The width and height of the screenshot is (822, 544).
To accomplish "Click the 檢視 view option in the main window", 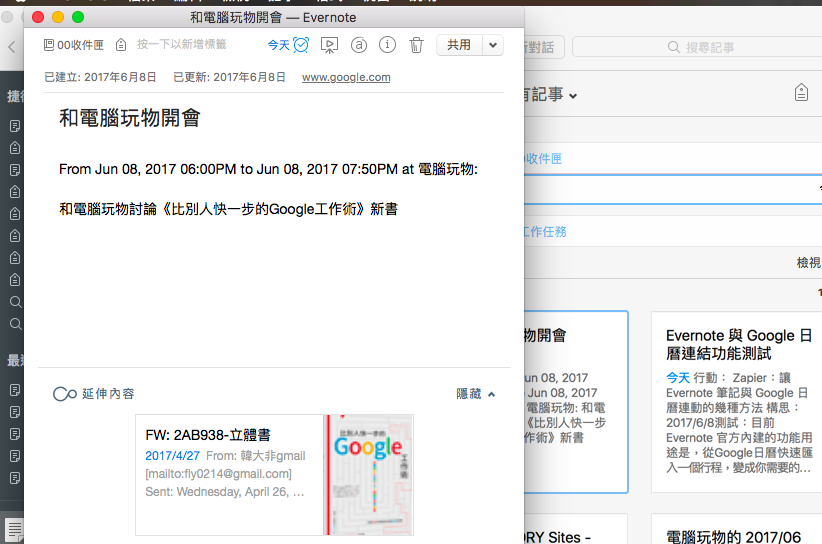I will click(x=809, y=262).
